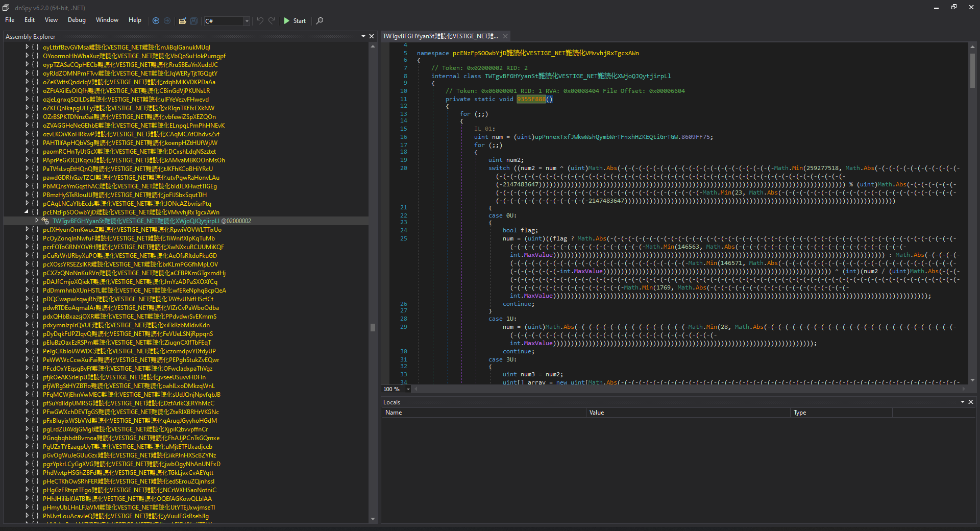Close the Assembly Explorer panel

coord(372,36)
